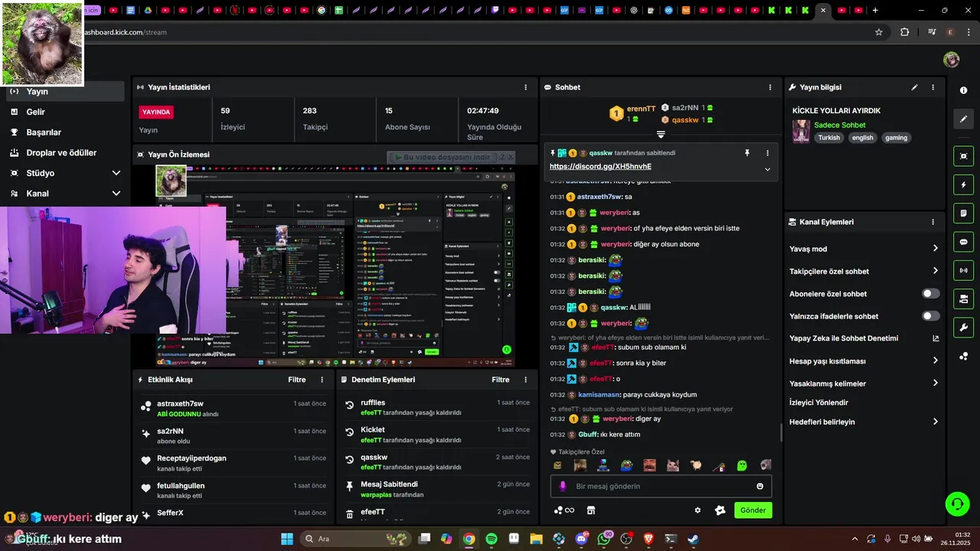Expand the Yavaş mod option

click(x=935, y=249)
